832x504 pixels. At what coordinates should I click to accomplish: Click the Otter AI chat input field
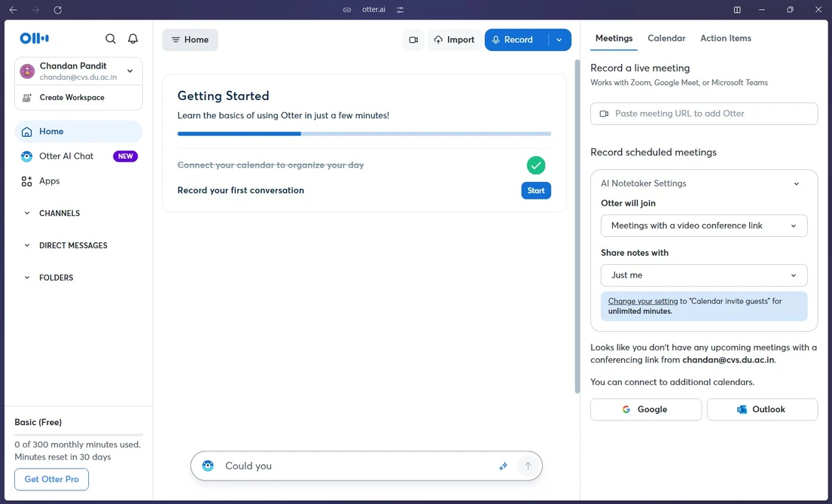click(x=366, y=466)
